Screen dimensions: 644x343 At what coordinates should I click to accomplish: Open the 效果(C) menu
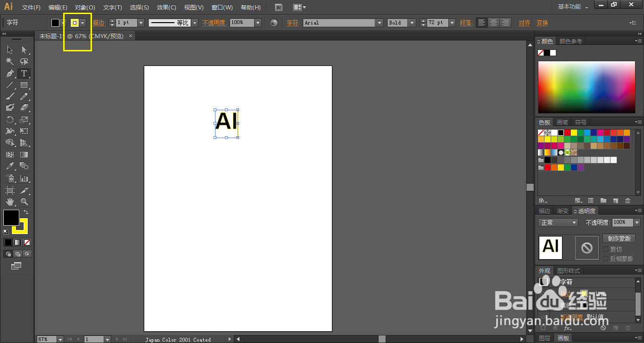point(166,8)
